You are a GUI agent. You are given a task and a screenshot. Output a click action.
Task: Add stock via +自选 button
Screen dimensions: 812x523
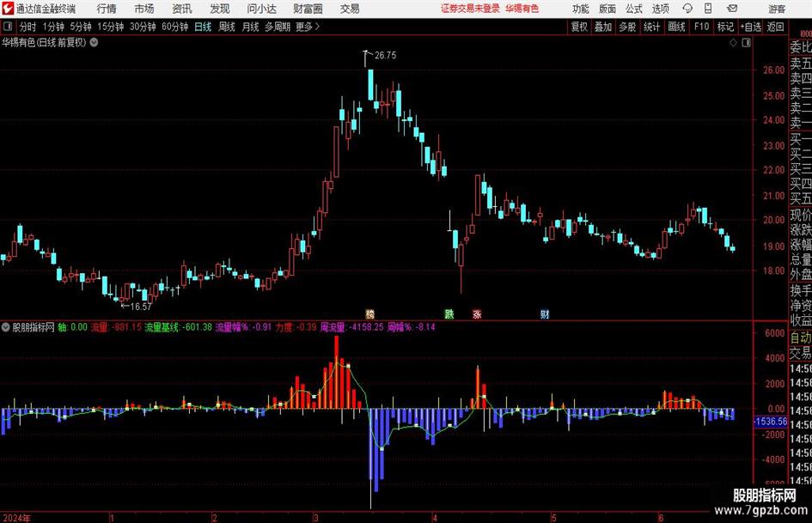(751, 27)
